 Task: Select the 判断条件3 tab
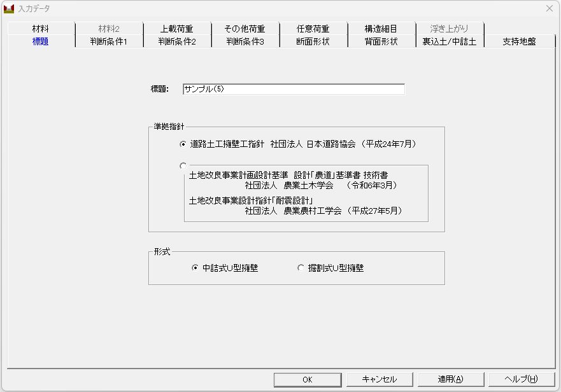pyautogui.click(x=245, y=42)
